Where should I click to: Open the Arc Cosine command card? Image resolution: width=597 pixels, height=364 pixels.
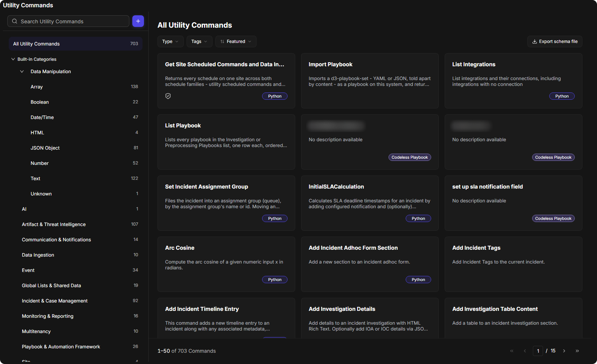pyautogui.click(x=226, y=264)
